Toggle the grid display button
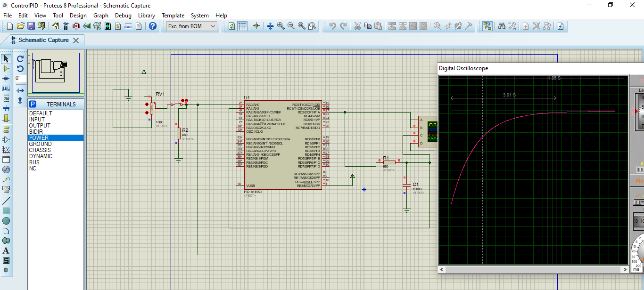The width and height of the screenshot is (644, 290). [x=242, y=26]
